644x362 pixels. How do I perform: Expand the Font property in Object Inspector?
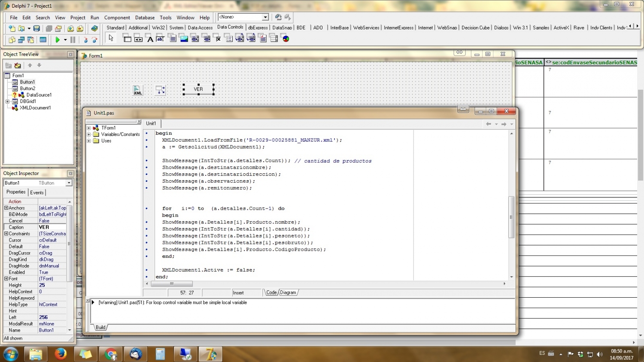pyautogui.click(x=6, y=279)
